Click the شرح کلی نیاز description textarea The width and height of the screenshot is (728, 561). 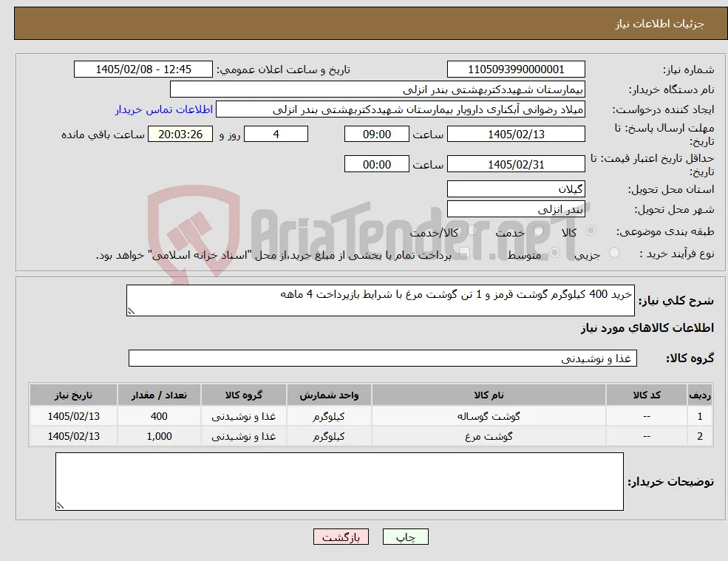(x=380, y=301)
